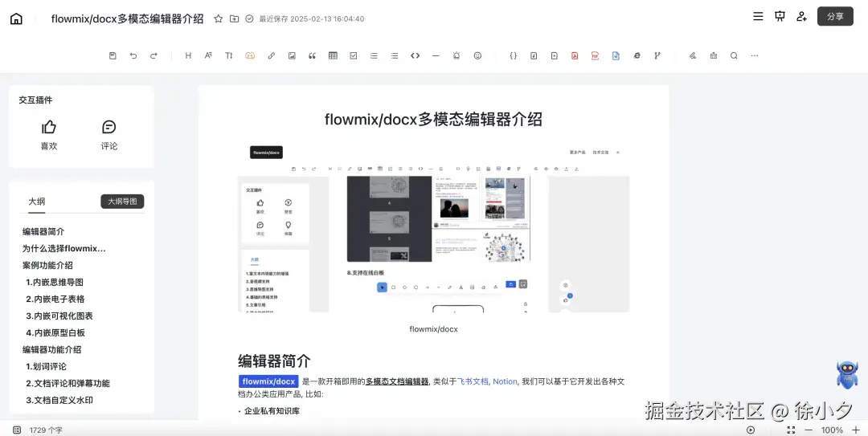Jump to outline item 为什么选择flowmix...

point(63,249)
